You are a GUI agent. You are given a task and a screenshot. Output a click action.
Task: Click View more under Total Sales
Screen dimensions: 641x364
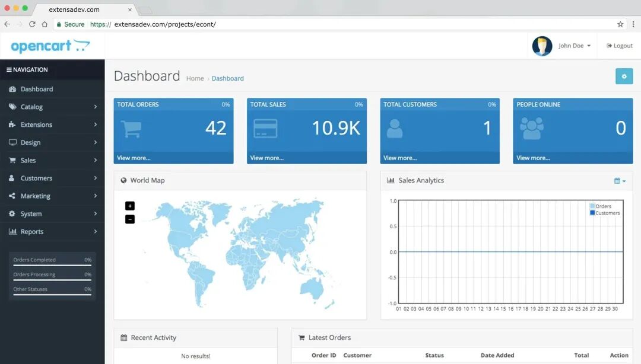coord(267,158)
